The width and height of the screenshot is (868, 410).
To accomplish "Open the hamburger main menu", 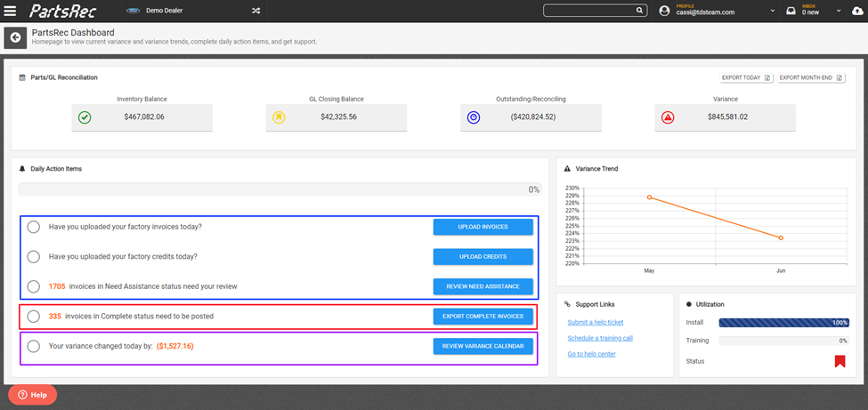I will coord(10,11).
